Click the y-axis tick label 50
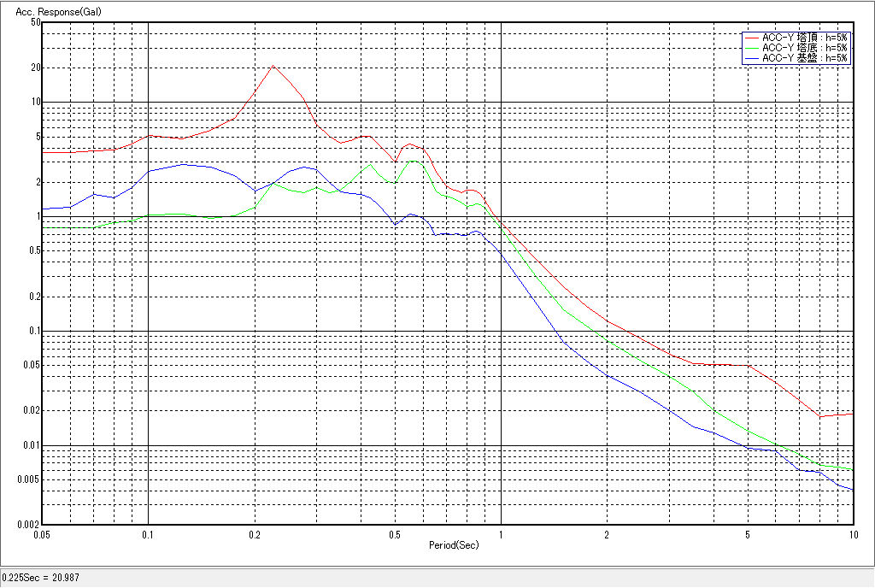This screenshot has width=875, height=588. [x=36, y=22]
